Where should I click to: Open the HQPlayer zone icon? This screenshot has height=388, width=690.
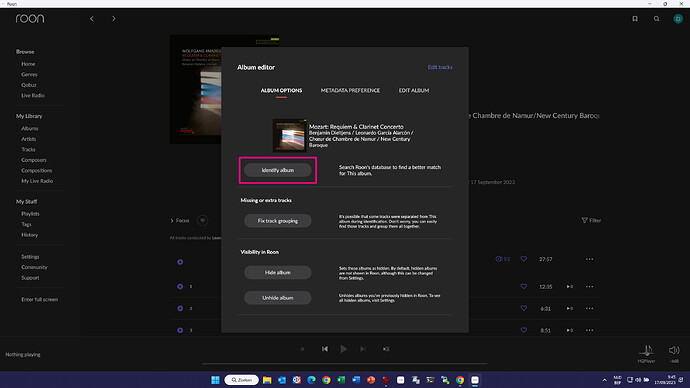(x=646, y=350)
